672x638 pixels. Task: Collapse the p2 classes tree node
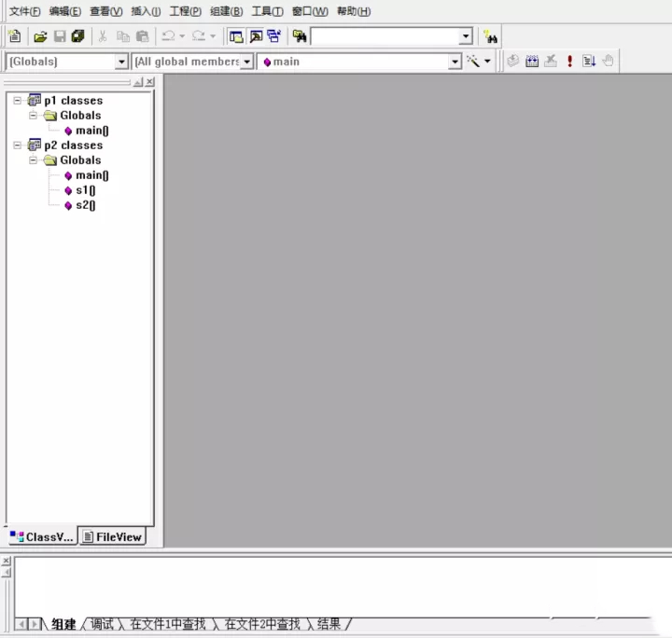pos(17,146)
